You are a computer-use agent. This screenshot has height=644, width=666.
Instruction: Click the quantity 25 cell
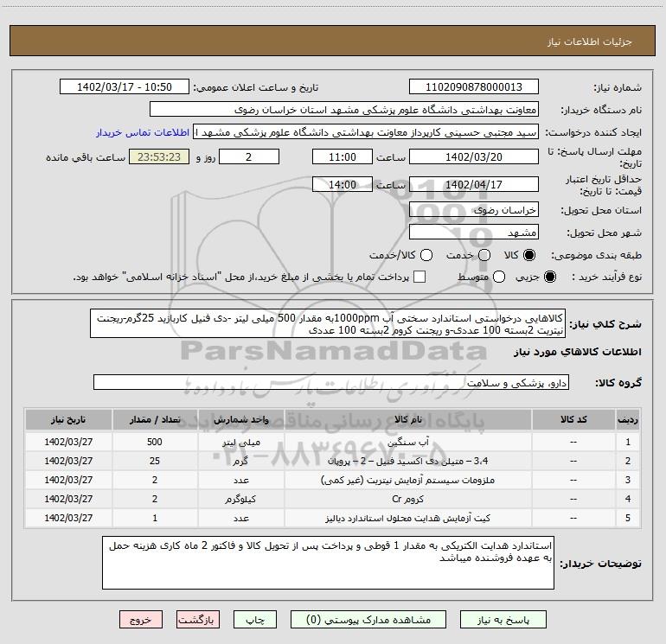(155, 461)
